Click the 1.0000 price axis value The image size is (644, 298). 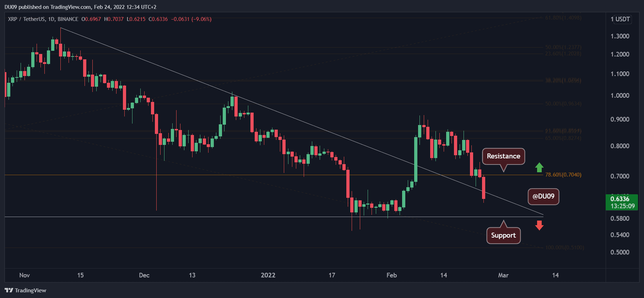(x=620, y=96)
